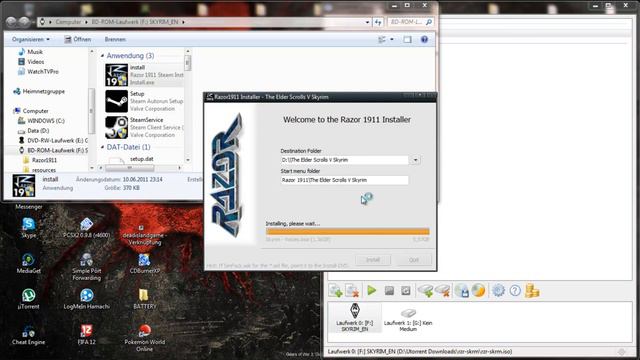
Task: Click the DAEMON Tools help question icon
Action: click(x=515, y=291)
